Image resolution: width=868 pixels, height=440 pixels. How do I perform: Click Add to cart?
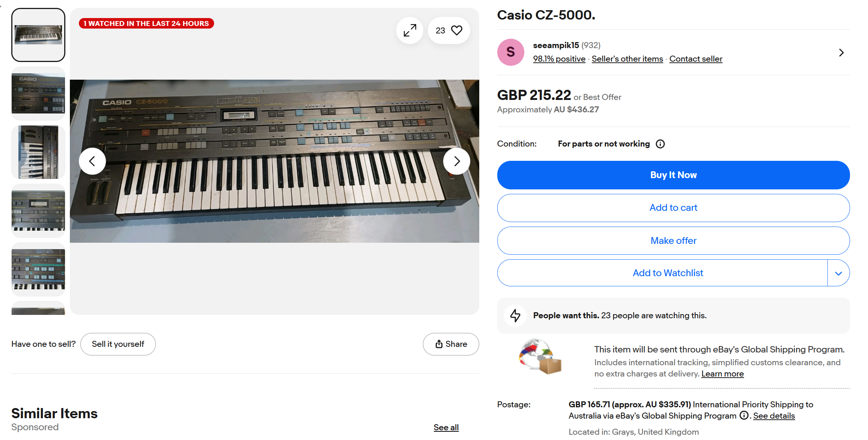pyautogui.click(x=673, y=208)
